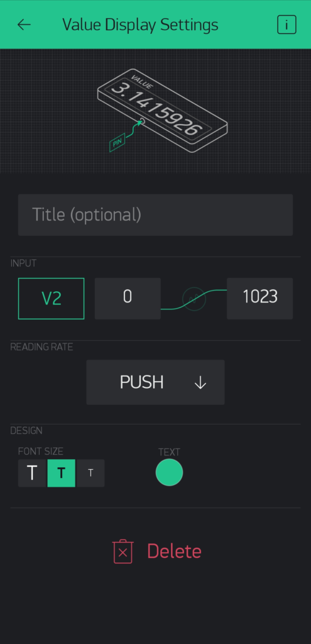
Task: Select the medium font size T
Action: click(x=61, y=473)
